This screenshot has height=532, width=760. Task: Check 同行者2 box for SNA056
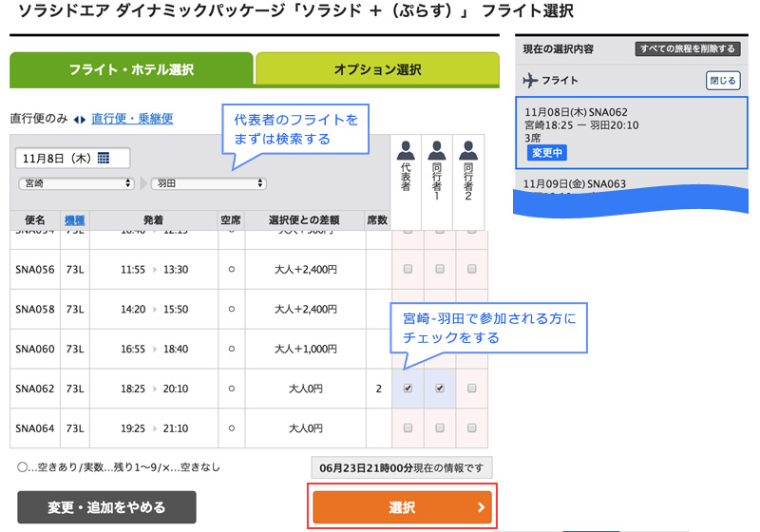pos(471,269)
